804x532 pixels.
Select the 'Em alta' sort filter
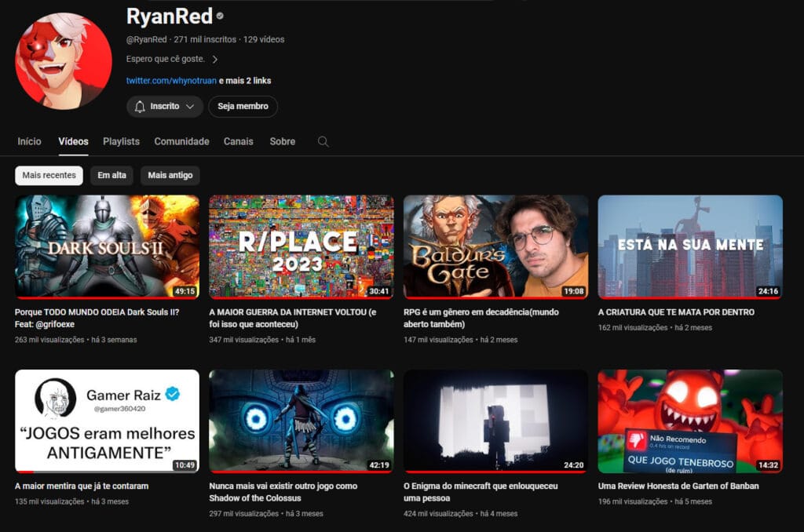pyautogui.click(x=111, y=176)
